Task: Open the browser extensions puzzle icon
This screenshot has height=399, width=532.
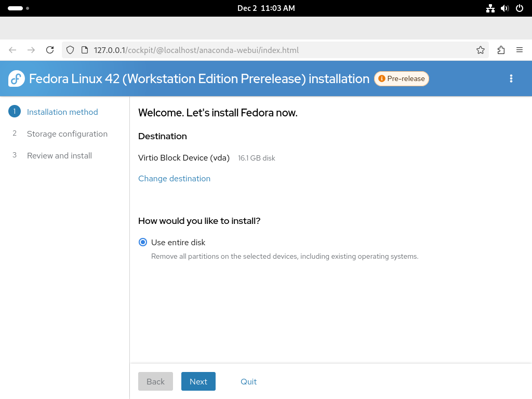Action: (501, 50)
